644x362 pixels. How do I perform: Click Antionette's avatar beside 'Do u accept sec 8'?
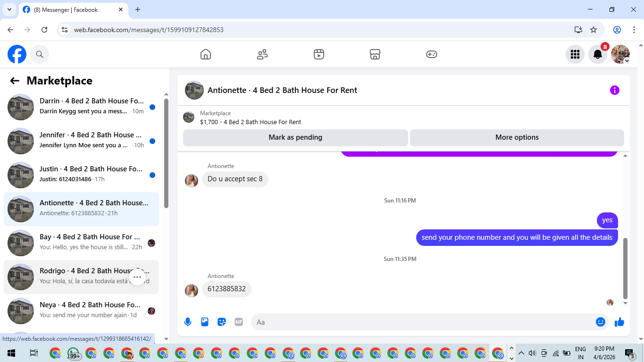[x=191, y=180]
